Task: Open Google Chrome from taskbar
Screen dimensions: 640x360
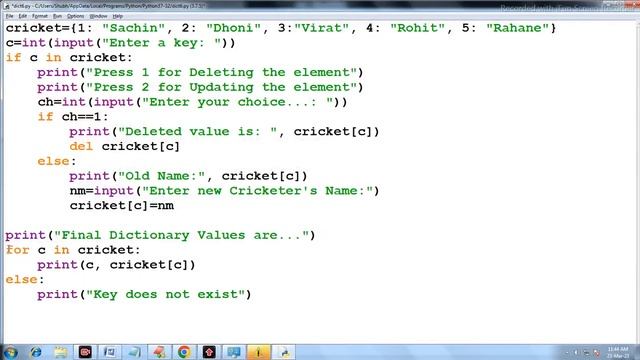Action: pos(184,352)
